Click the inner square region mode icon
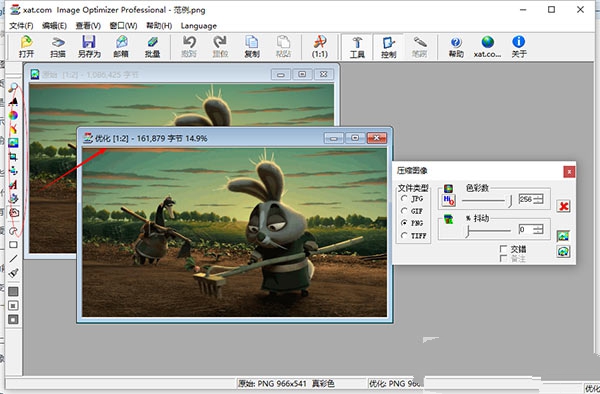The image size is (600, 394). click(13, 306)
